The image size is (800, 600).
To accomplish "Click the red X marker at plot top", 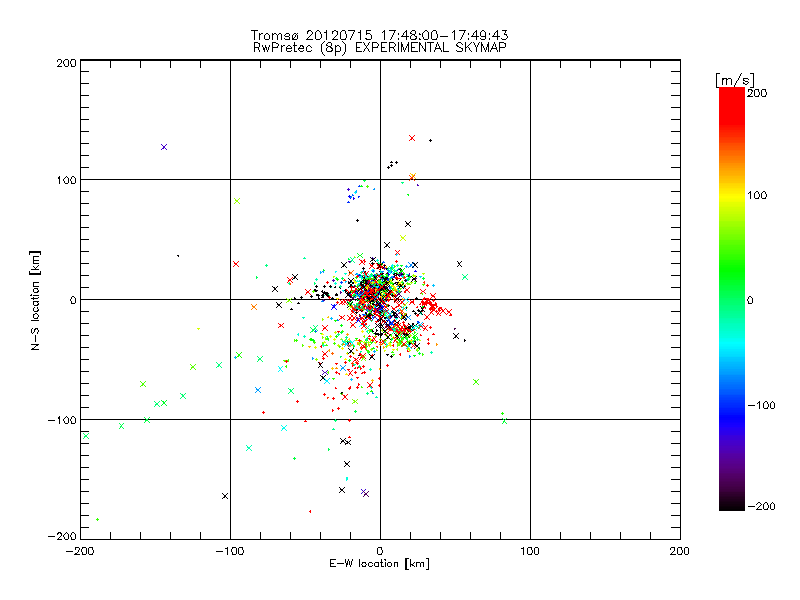I will 412,138.
